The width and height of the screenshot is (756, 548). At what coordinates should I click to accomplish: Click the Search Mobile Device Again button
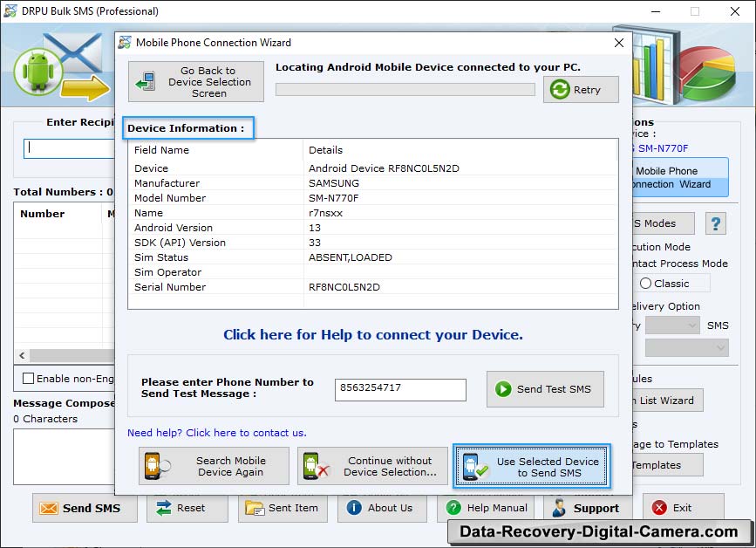(214, 466)
